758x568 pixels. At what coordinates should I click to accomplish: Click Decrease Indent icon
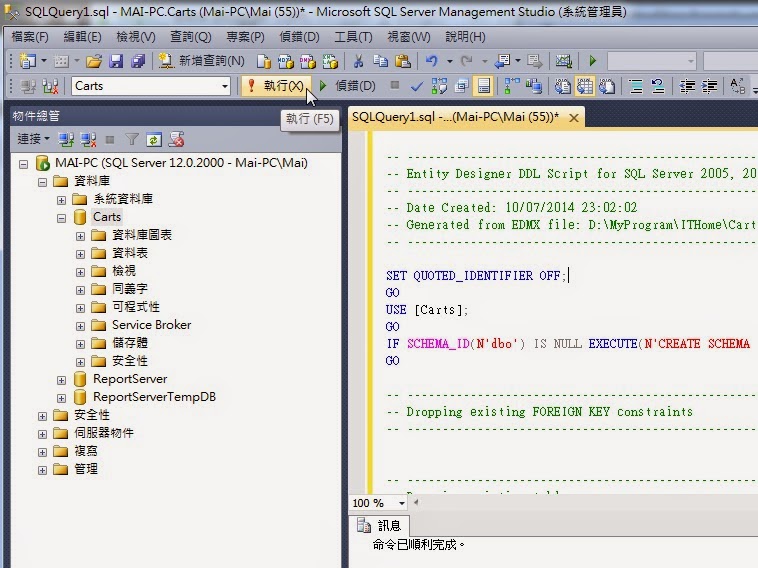point(687,87)
